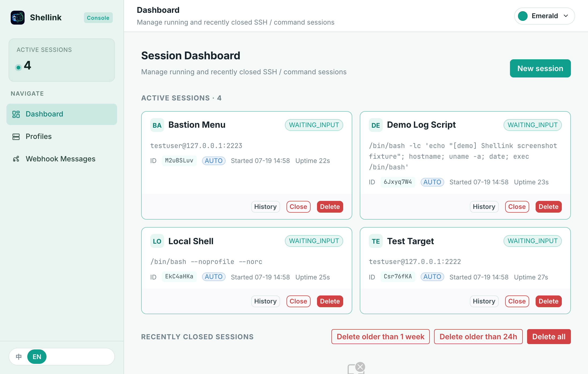Open the Profiles navigation item

pos(62,137)
